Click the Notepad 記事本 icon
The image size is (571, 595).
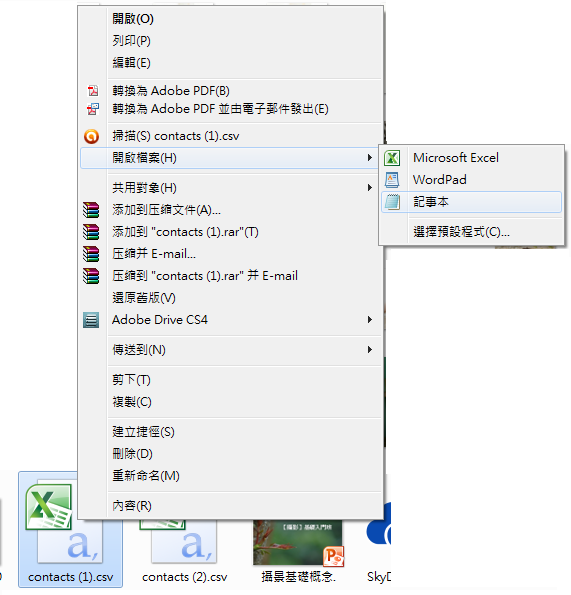click(x=392, y=202)
